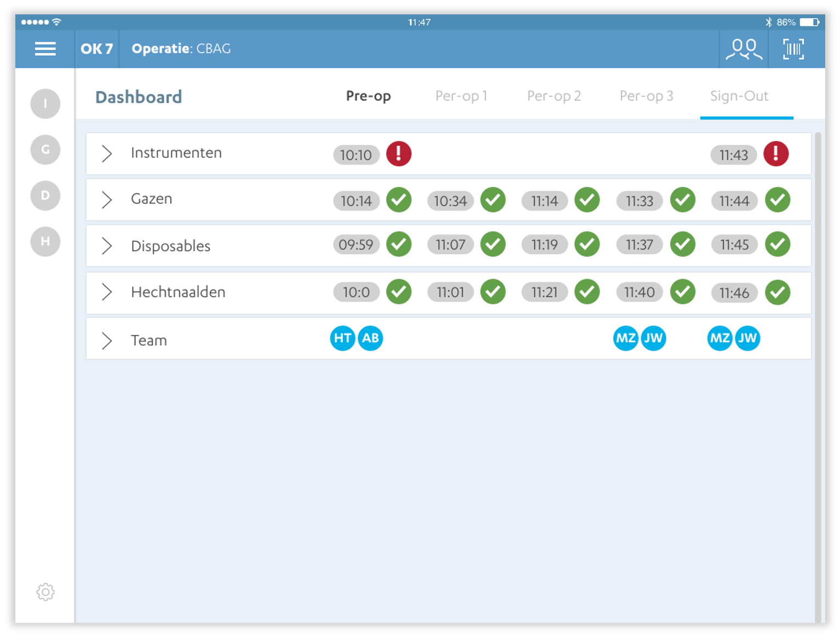The image size is (840, 637).
Task: Click the red alert icon next to 10:10
Action: click(398, 154)
